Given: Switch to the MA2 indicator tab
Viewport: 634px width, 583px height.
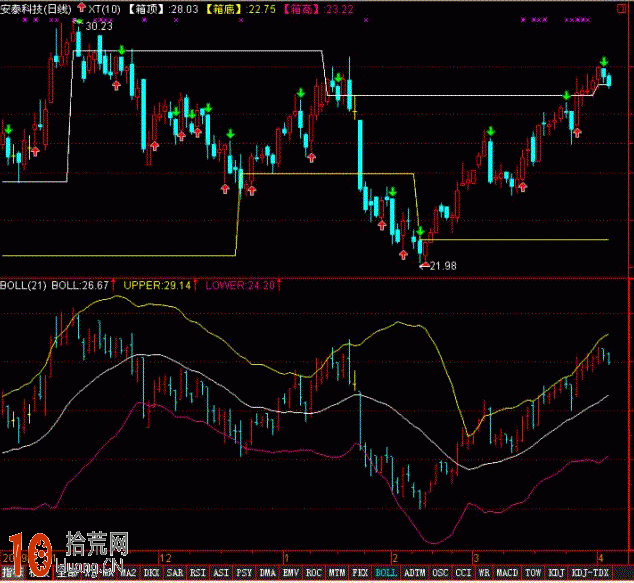Looking at the screenshot, I should (x=129, y=573).
